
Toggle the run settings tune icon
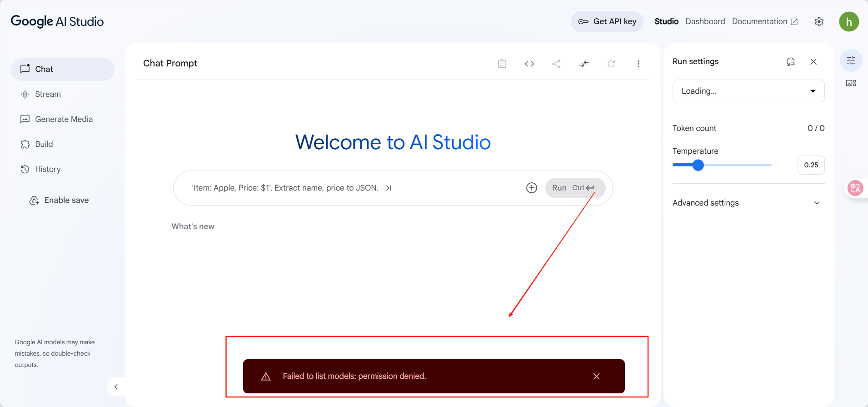pyautogui.click(x=851, y=60)
